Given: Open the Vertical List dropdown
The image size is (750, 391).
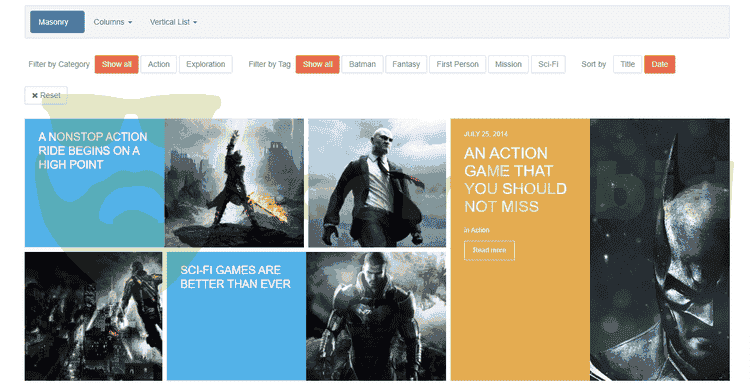Looking at the screenshot, I should [x=173, y=22].
